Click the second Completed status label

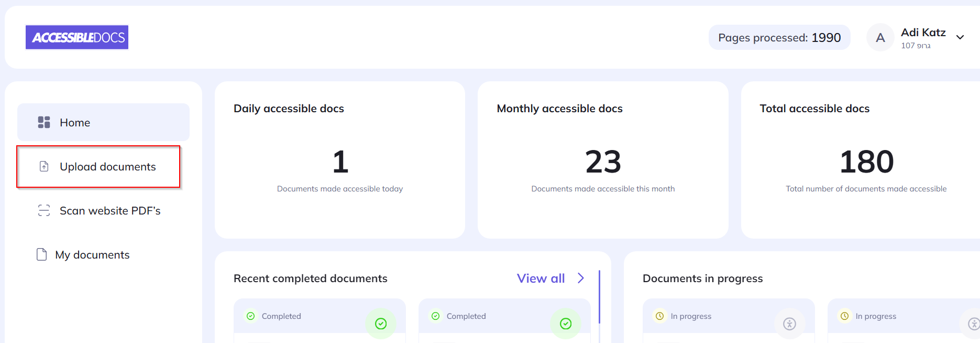[x=466, y=316]
